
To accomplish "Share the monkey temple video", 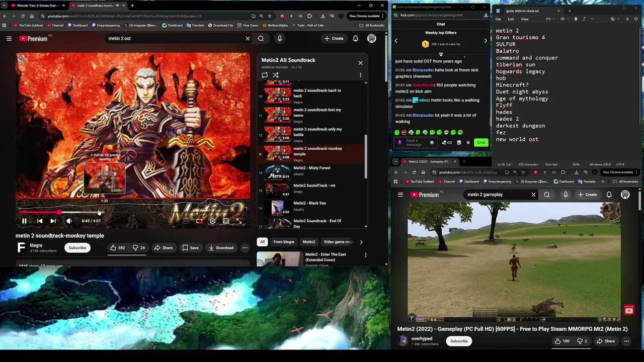I will 164,248.
